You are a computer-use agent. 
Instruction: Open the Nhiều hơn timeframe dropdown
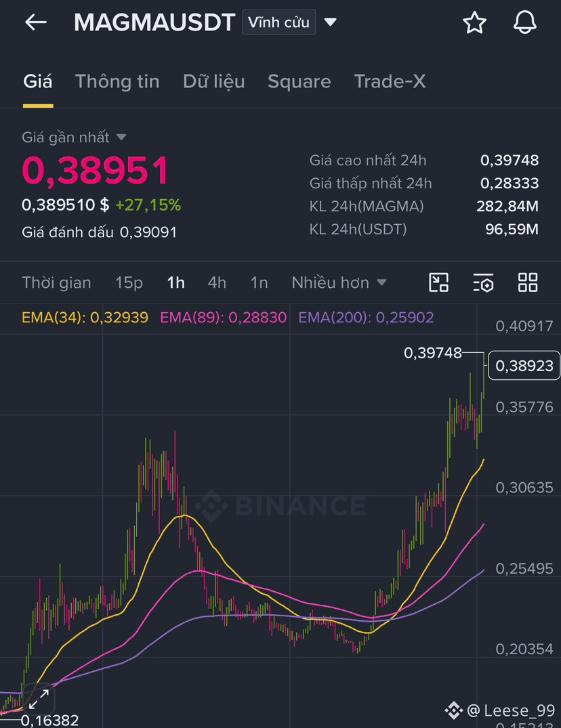tap(339, 282)
